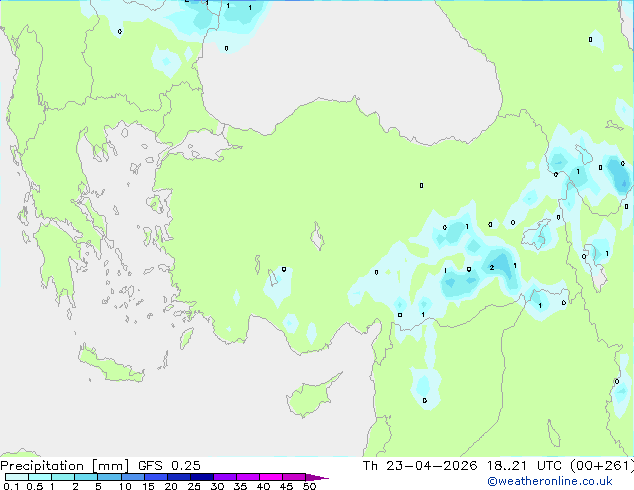Click the island of Cyprus on the map
The width and height of the screenshot is (634, 490).
313,394
